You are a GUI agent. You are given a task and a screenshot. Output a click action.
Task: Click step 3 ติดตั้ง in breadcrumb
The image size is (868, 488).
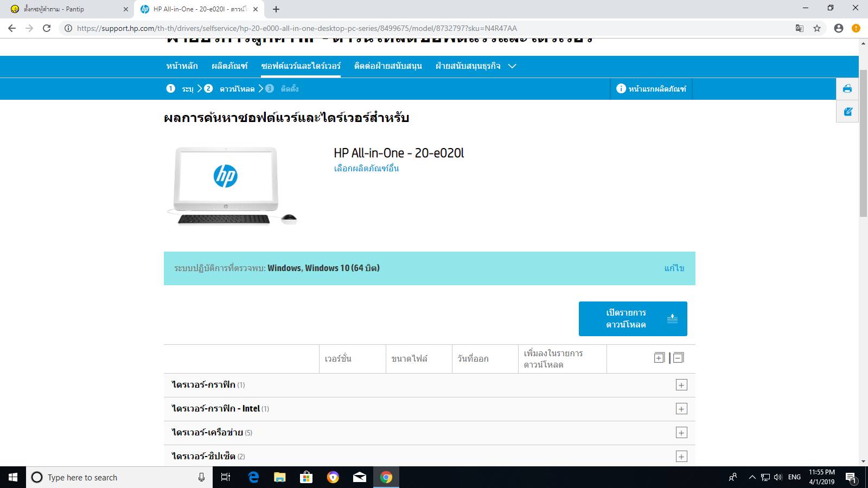click(282, 88)
